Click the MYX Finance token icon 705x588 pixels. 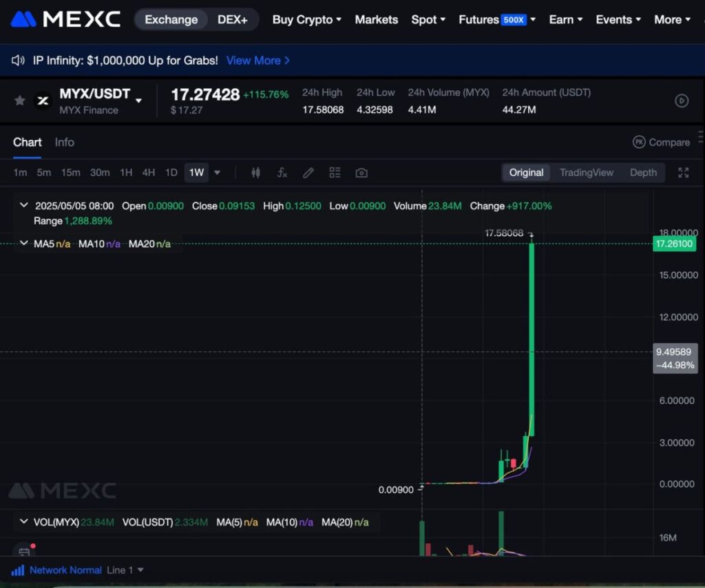43,101
